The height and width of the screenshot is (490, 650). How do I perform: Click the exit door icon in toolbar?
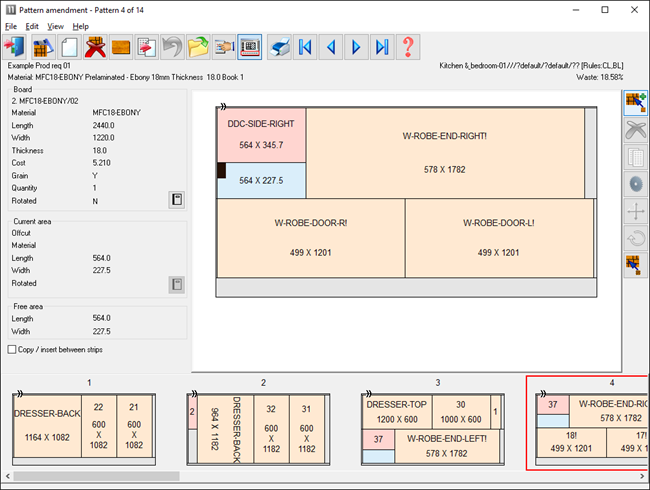click(x=17, y=47)
